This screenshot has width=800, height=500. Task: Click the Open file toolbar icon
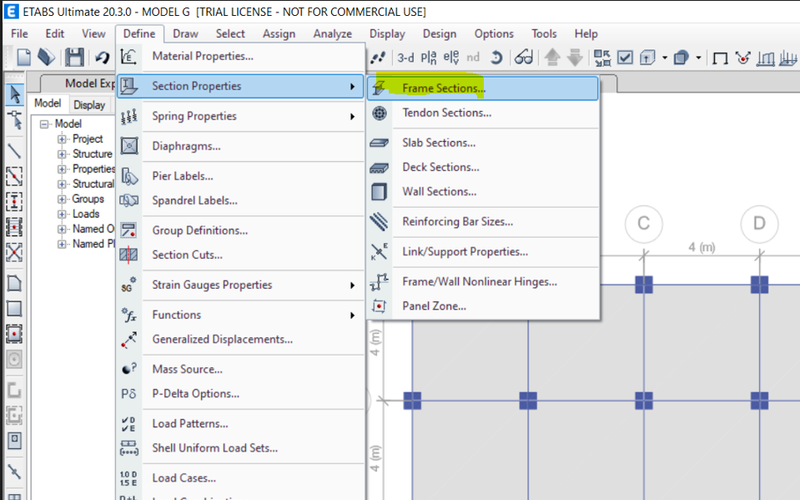point(46,57)
